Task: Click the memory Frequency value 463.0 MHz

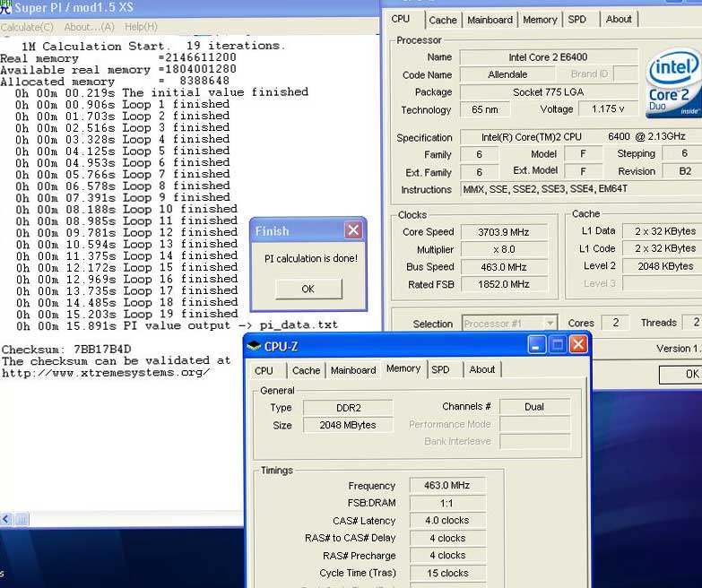Action: pos(447,486)
